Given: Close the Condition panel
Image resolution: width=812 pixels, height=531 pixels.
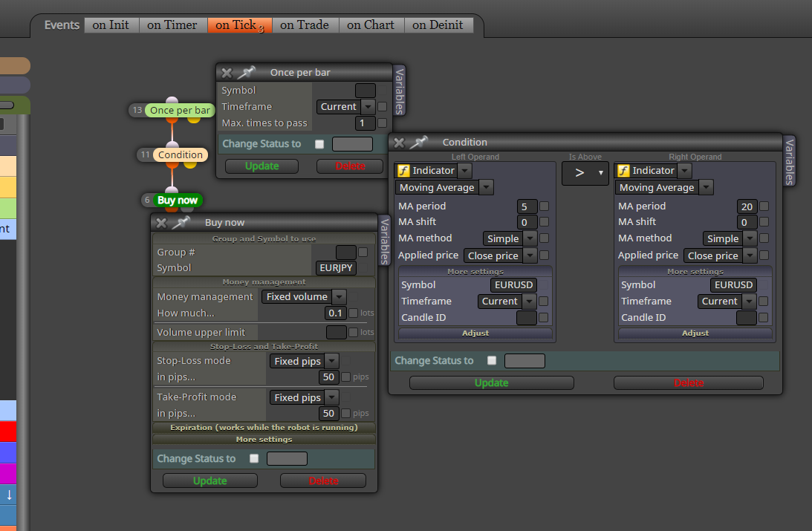Looking at the screenshot, I should (399, 143).
